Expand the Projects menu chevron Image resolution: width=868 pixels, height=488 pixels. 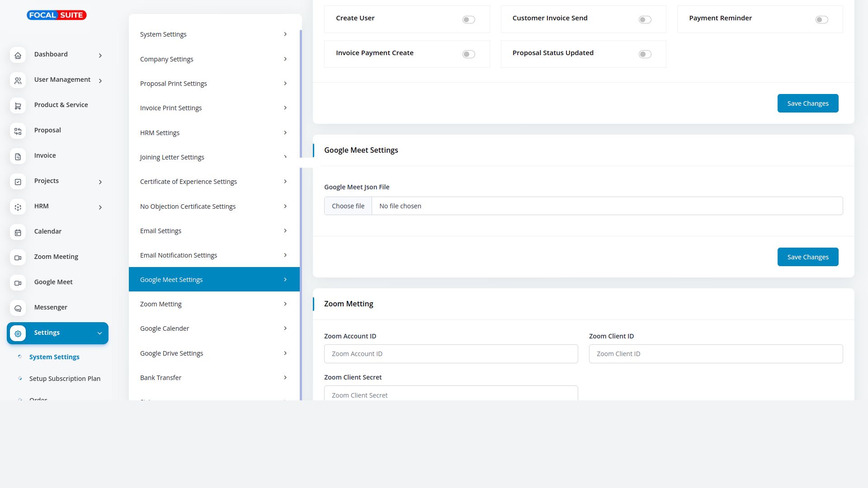point(100,182)
